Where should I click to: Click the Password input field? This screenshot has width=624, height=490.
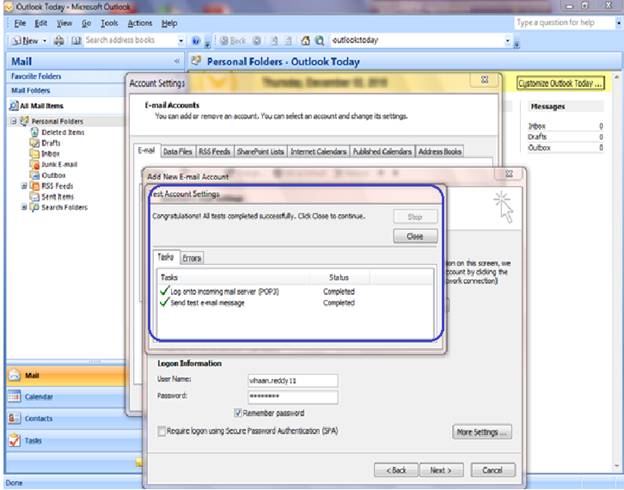click(293, 397)
